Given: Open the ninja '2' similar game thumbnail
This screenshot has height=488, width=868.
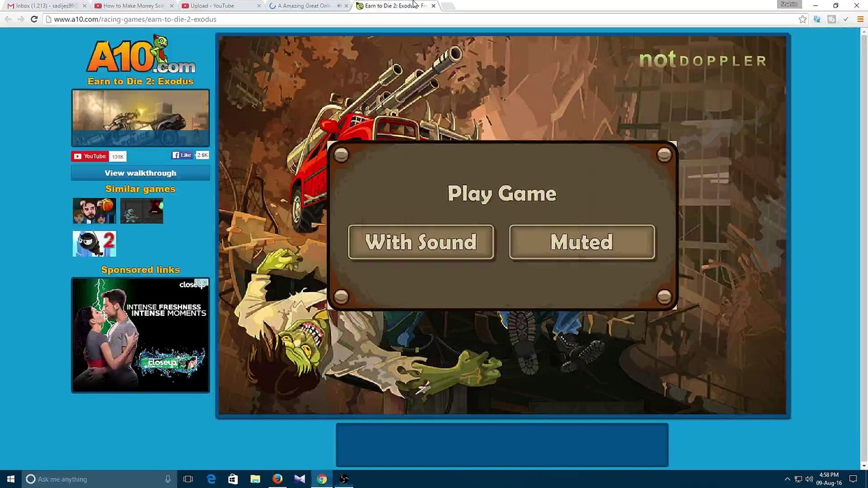Looking at the screenshot, I should pos(94,244).
